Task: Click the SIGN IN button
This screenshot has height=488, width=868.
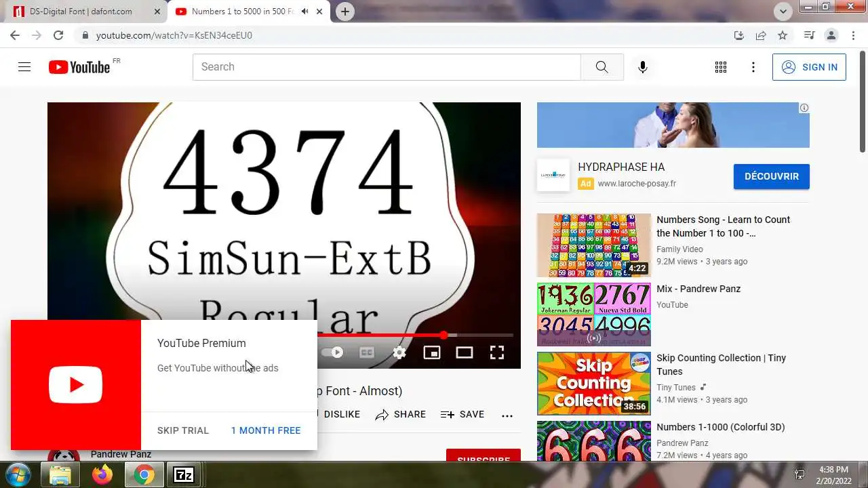Action: pos(809,67)
